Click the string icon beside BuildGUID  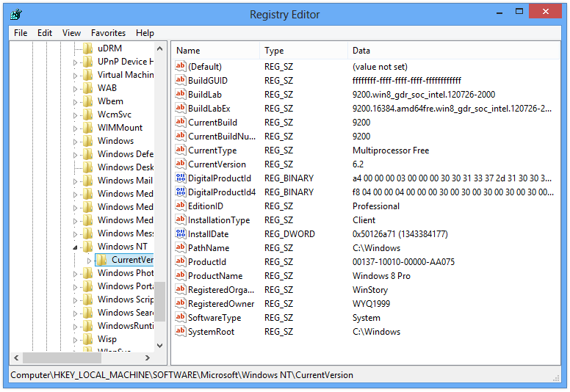pos(180,80)
